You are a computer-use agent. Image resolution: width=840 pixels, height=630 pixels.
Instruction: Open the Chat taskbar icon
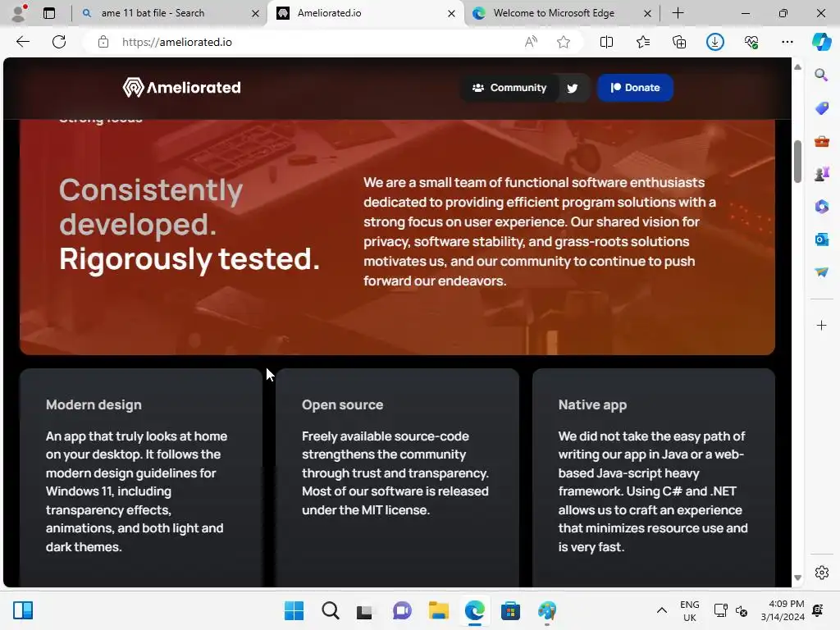[x=402, y=610]
